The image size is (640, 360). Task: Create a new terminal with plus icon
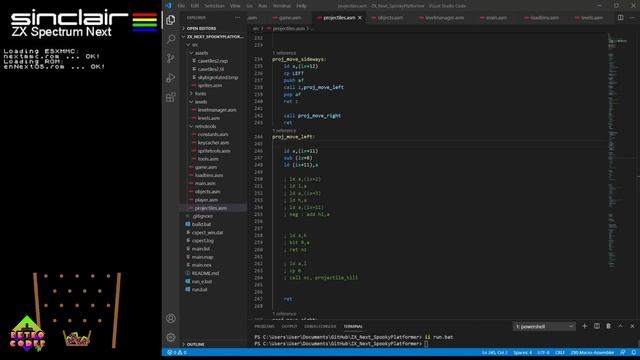[x=584, y=326]
